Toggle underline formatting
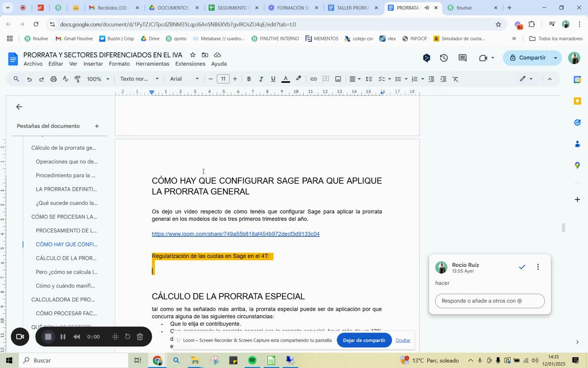Image resolution: width=588 pixels, height=368 pixels. pyautogui.click(x=273, y=79)
